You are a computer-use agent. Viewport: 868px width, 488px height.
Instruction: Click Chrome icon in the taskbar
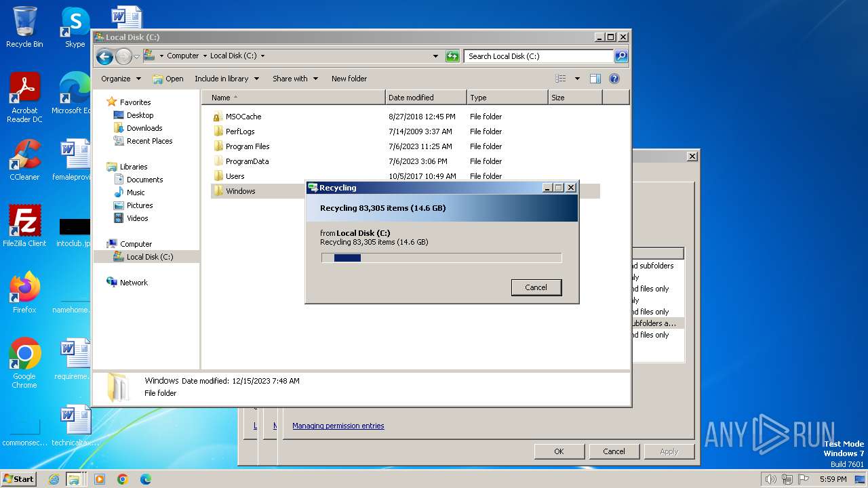(123, 479)
